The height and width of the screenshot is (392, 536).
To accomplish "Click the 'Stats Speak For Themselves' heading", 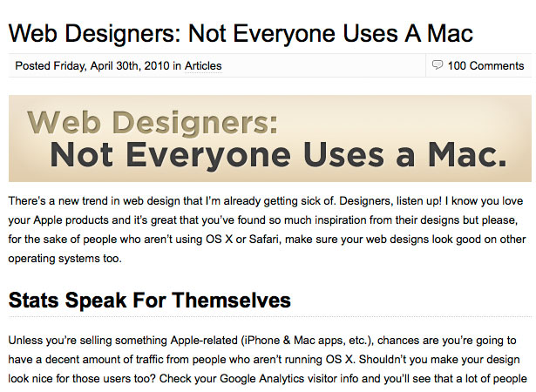I will (149, 300).
